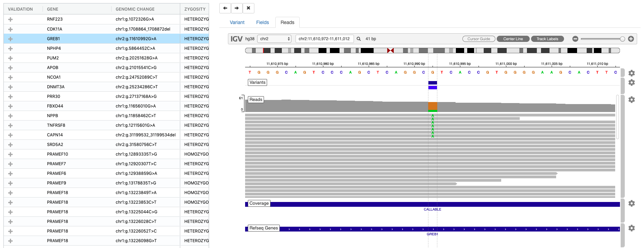Select chr2:g.11610992G>A genomic change cell
This screenshot has width=644, height=248.
tap(136, 39)
